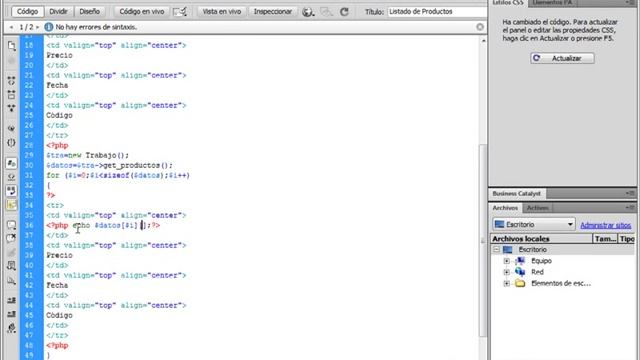Click the code editor vertical scrollbar thumb
640x360 pixels.
[483, 240]
